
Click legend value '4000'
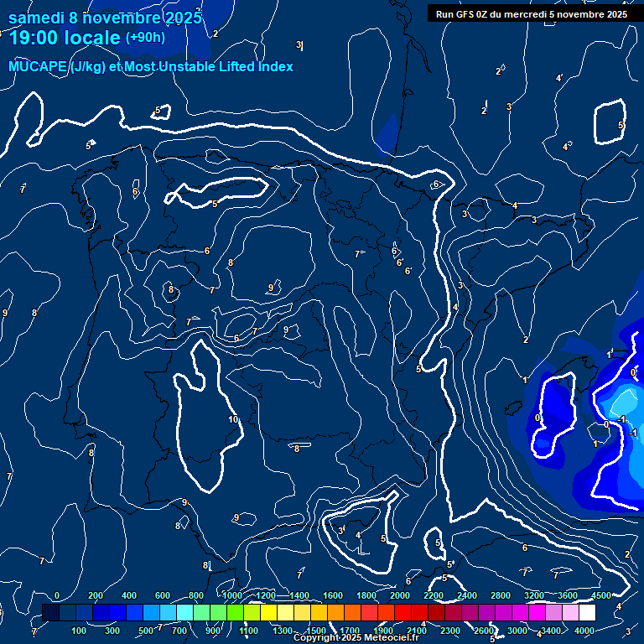[584, 631]
